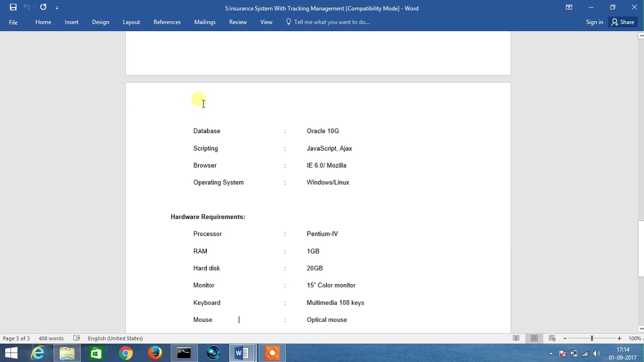Click the Save icon in Quick Access Toolbar

(x=13, y=7)
